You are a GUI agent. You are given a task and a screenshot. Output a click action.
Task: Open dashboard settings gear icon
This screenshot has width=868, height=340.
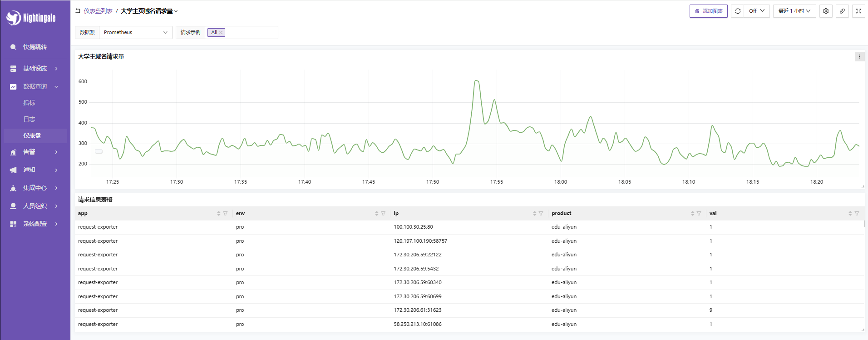(x=826, y=11)
